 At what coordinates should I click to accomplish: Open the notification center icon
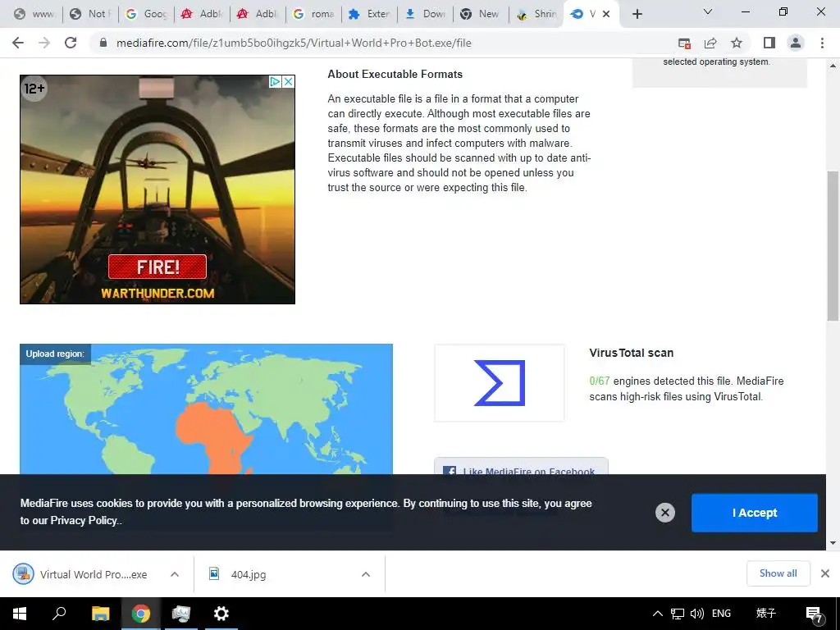[814, 614]
